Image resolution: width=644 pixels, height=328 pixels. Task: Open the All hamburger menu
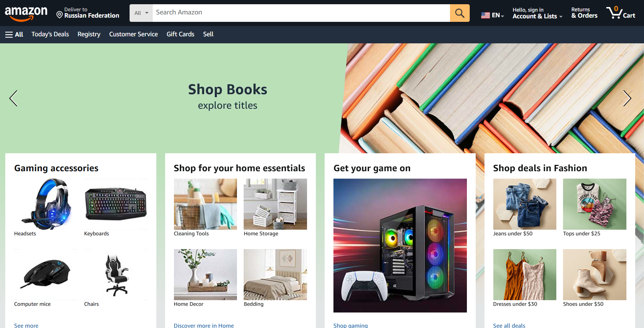[14, 35]
